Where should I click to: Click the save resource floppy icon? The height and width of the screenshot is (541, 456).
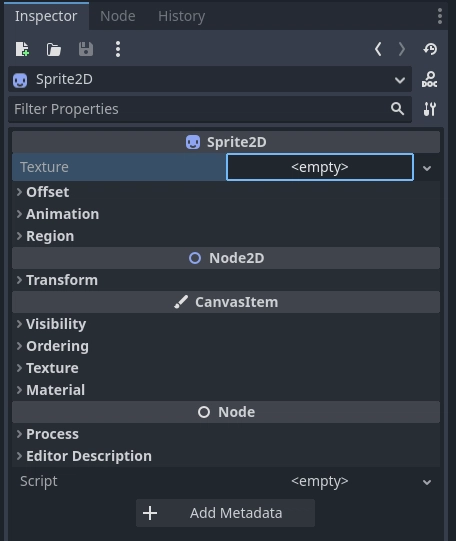86,49
